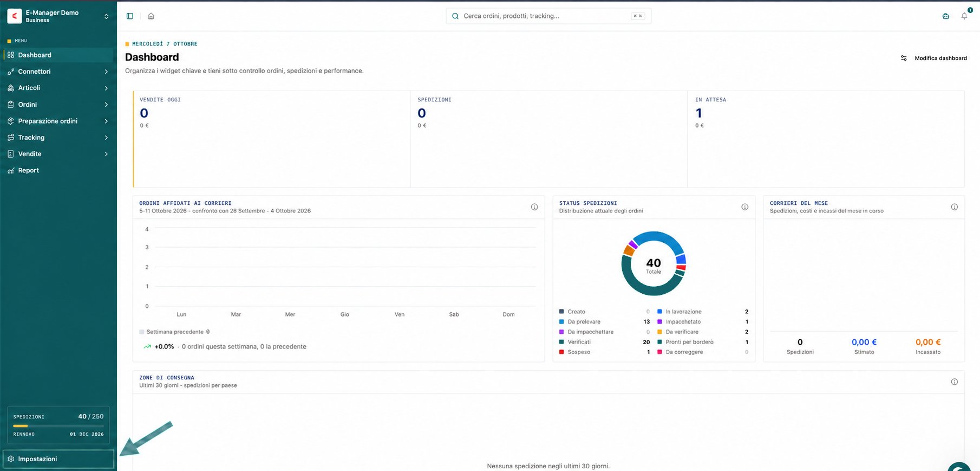Expand the Vendite menu chevron

(106, 154)
